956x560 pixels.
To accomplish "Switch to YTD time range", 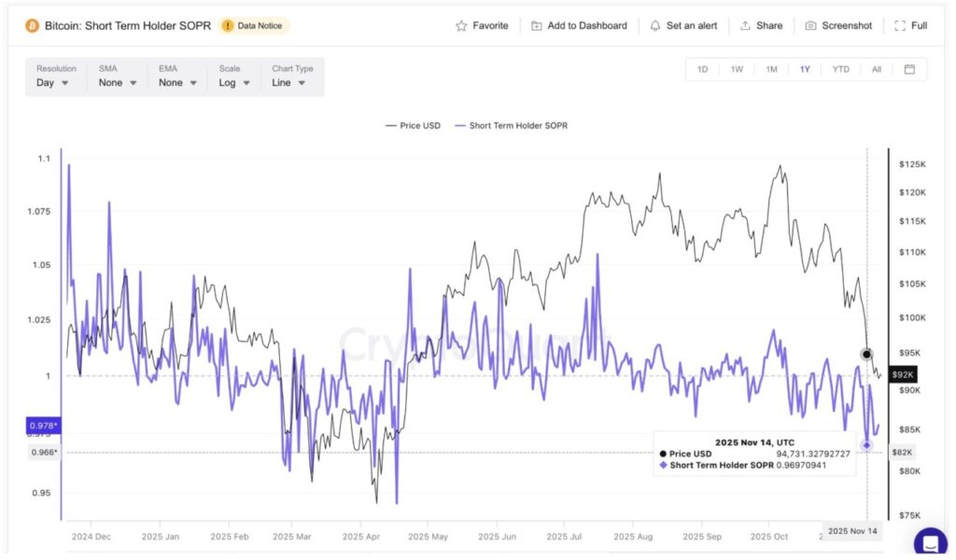I will [840, 69].
